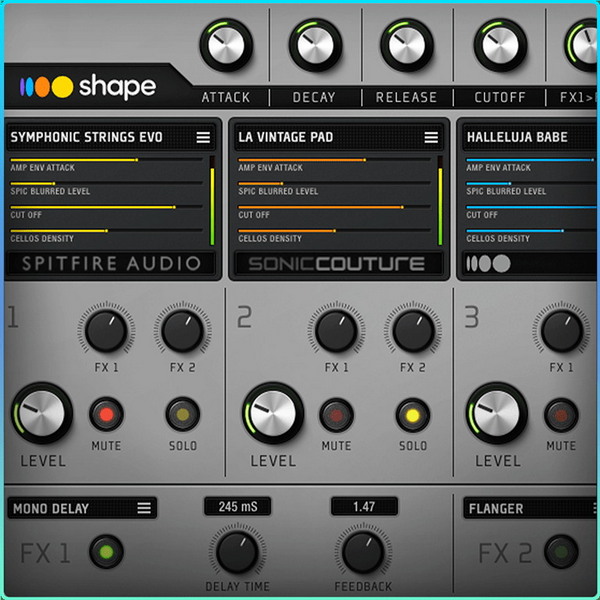Image resolution: width=600 pixels, height=600 pixels.
Task: Mute layer 3
Action: [x=561, y=416]
